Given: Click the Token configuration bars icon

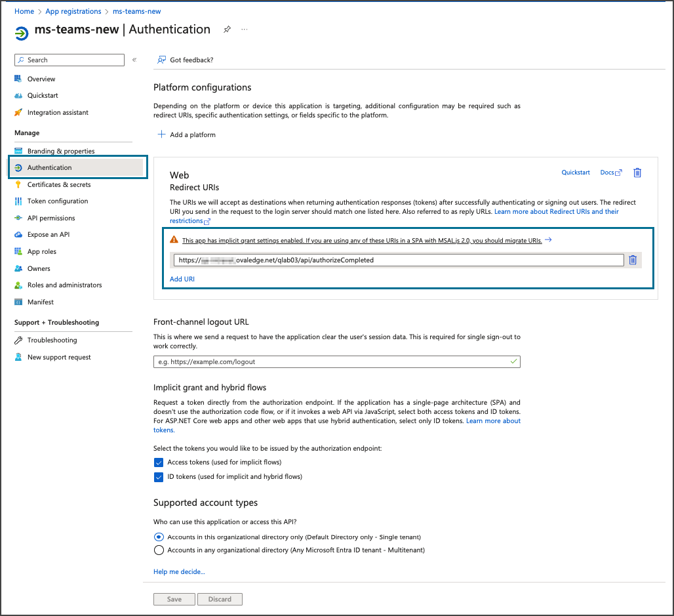Looking at the screenshot, I should click(18, 201).
